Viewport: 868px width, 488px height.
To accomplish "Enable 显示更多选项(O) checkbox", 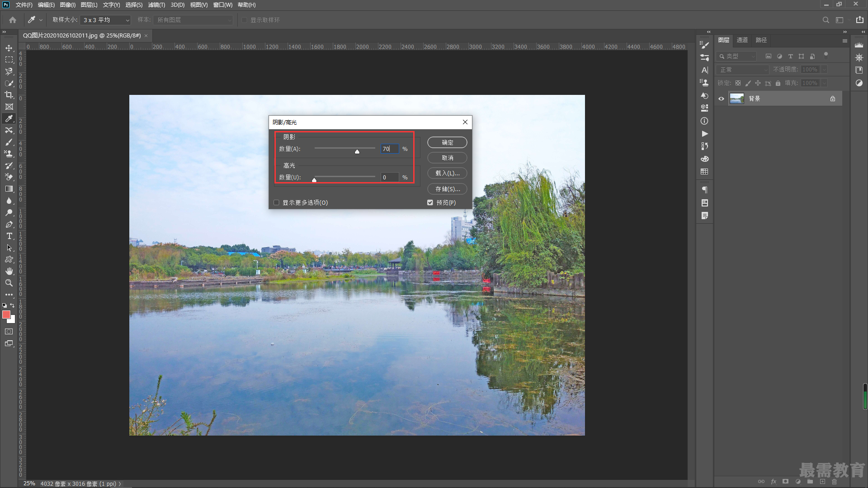I will [x=277, y=202].
